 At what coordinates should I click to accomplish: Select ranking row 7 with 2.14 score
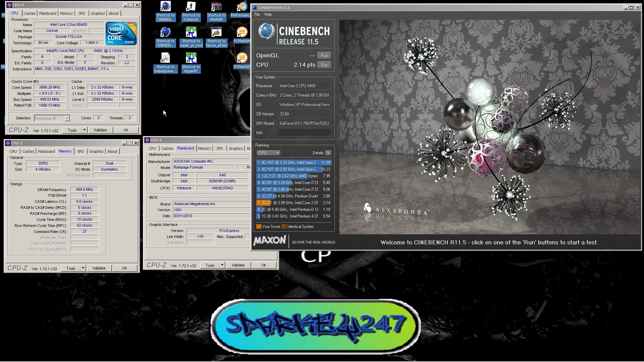coord(294,203)
